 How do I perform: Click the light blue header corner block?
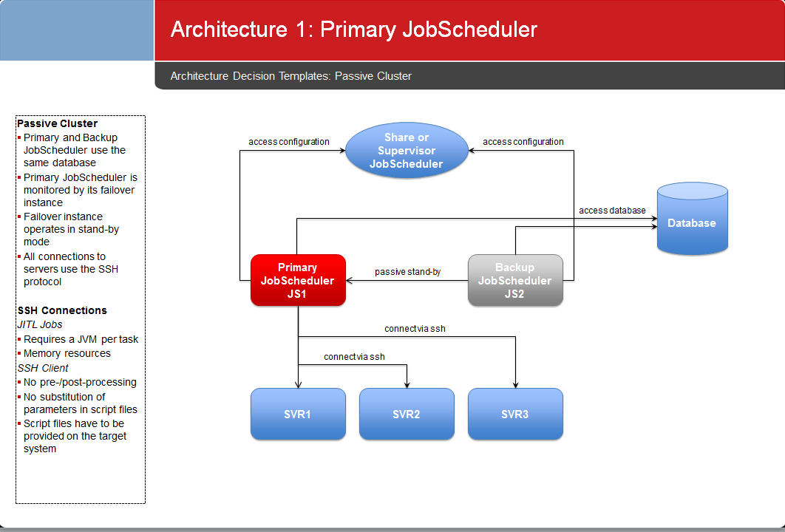(77, 30)
